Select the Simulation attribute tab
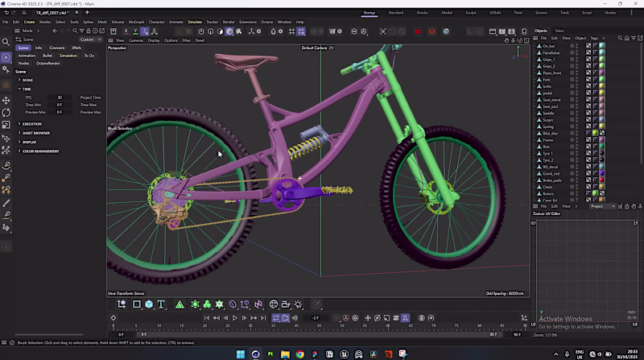This screenshot has width=644, height=360. pos(68,56)
